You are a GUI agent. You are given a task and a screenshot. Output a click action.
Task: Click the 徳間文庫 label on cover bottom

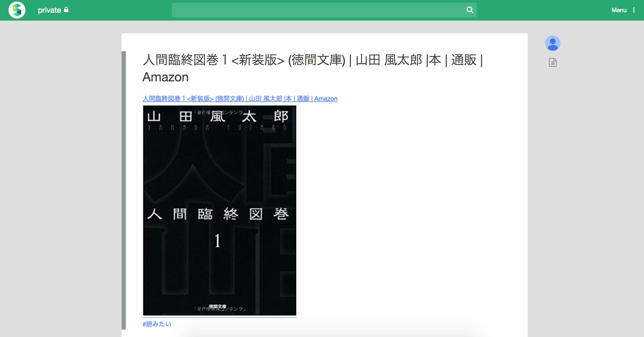point(217,306)
